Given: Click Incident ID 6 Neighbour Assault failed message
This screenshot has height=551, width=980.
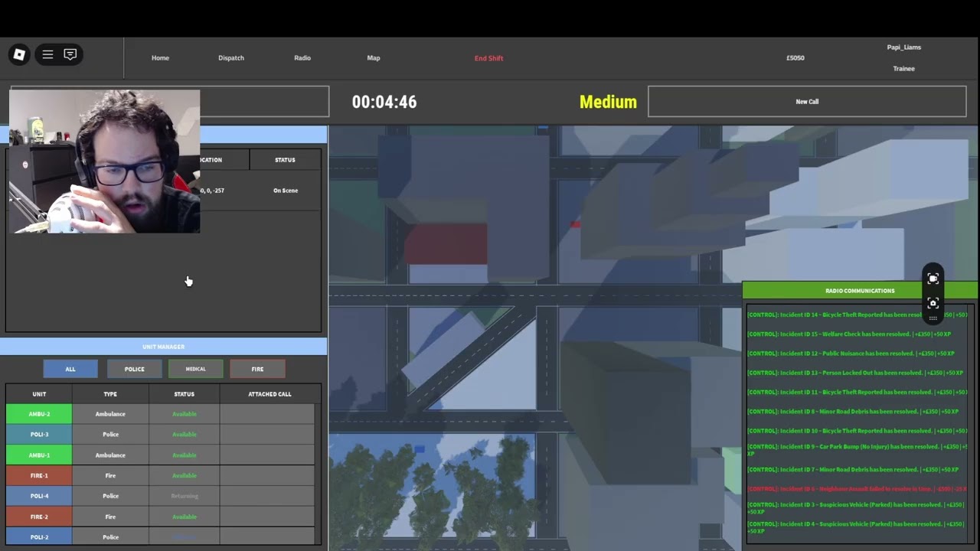Looking at the screenshot, I should (857, 489).
